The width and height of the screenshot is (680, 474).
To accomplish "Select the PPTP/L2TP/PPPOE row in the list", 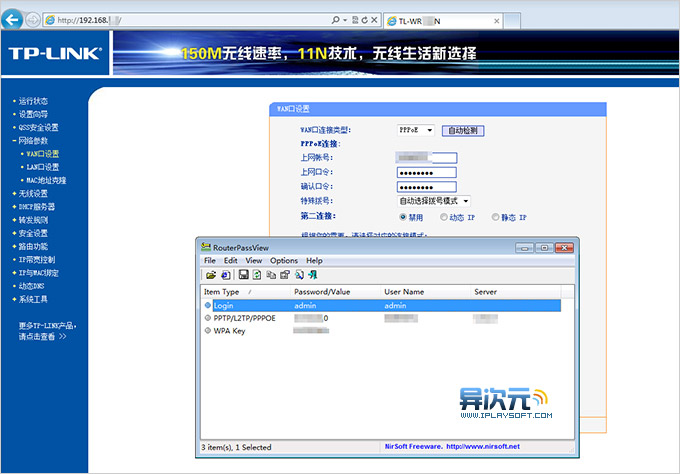I will [x=249, y=318].
